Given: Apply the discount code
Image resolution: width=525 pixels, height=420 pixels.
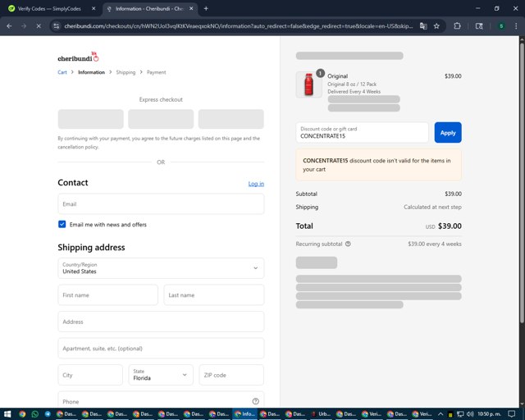Looking at the screenshot, I should [x=448, y=133].
